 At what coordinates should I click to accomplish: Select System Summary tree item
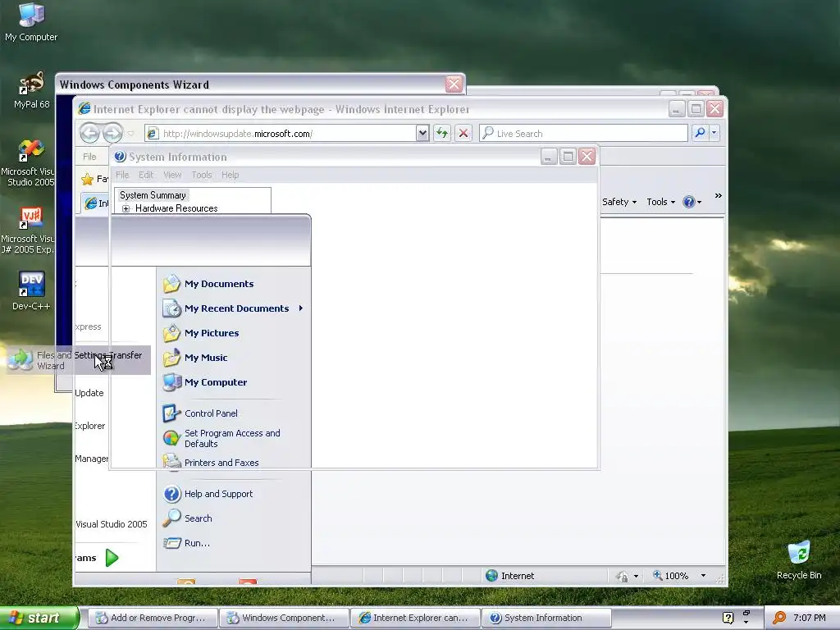153,195
